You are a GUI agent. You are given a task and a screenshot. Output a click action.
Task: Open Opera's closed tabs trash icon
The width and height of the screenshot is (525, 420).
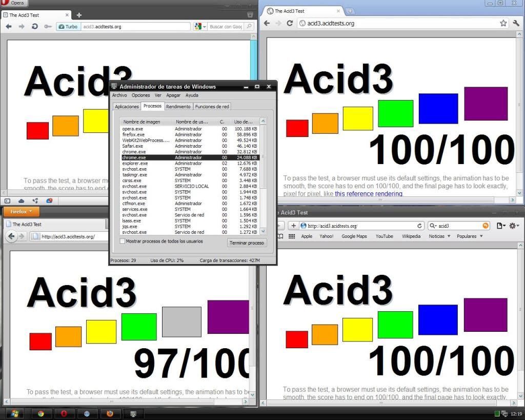coord(250,15)
